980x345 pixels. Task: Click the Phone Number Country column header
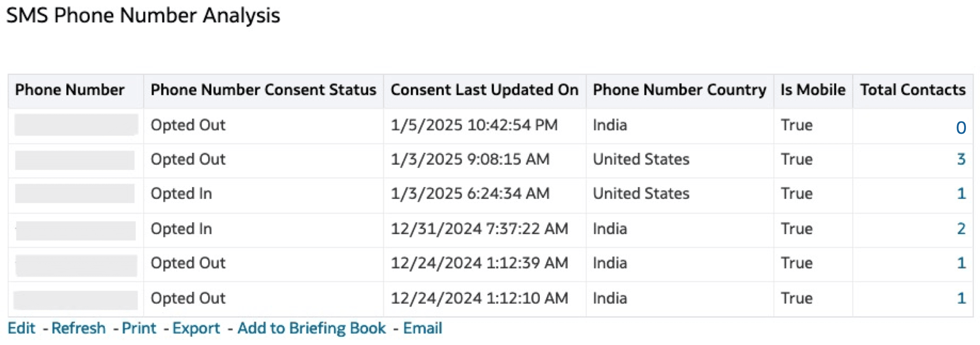point(680,90)
